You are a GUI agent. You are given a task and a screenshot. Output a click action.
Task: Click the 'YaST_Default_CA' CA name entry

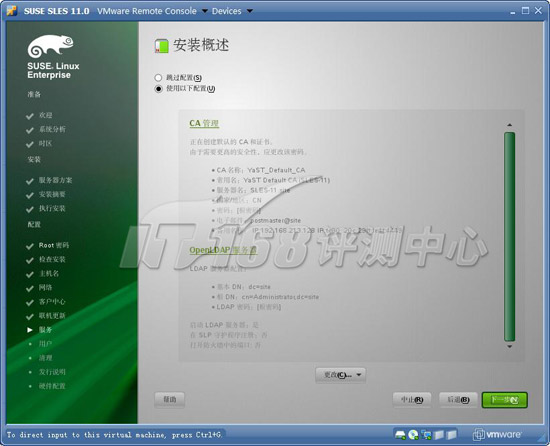point(276,170)
